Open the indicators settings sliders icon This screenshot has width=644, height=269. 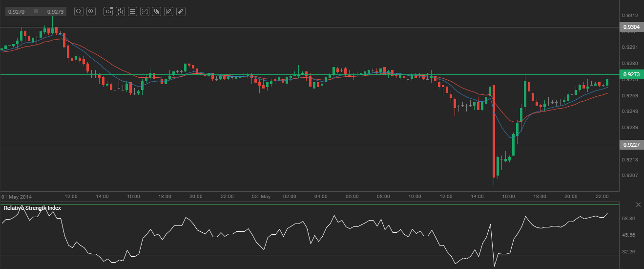click(132, 11)
